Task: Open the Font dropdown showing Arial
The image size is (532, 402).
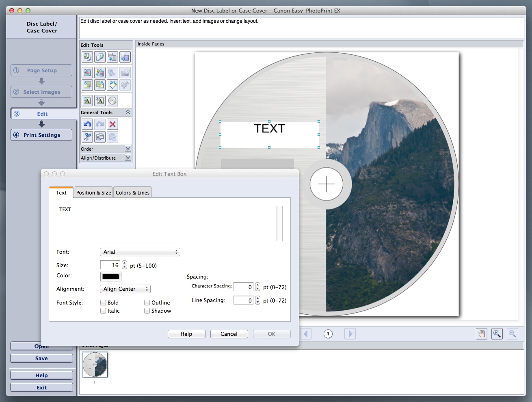Action: click(x=140, y=252)
